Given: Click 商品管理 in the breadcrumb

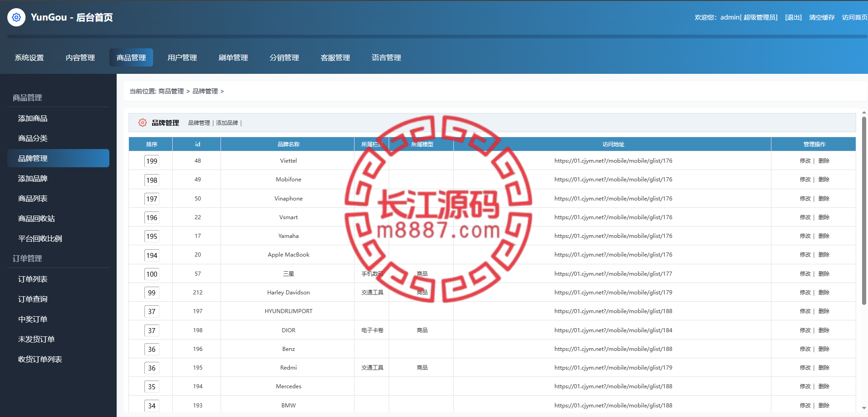Looking at the screenshot, I should (171, 91).
